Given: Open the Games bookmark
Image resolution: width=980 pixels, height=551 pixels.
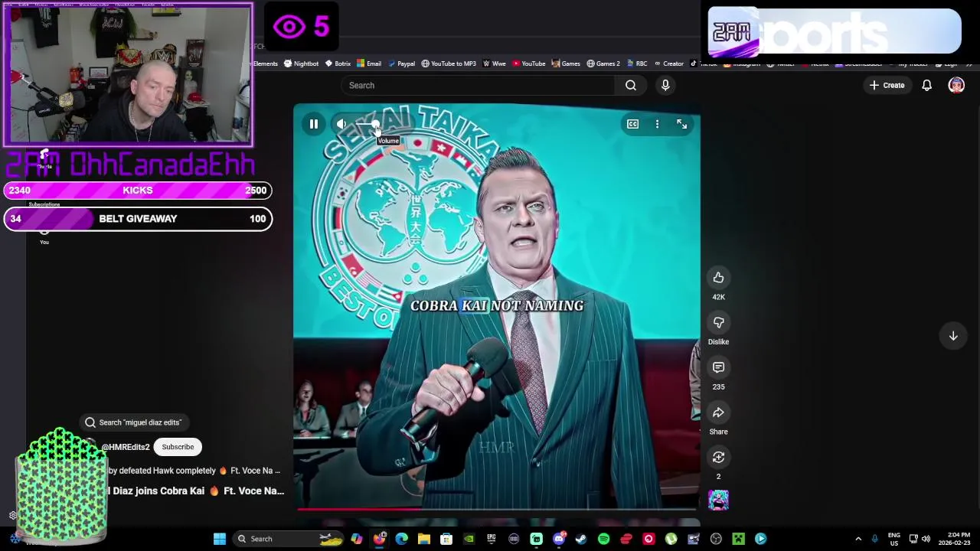Looking at the screenshot, I should [566, 64].
